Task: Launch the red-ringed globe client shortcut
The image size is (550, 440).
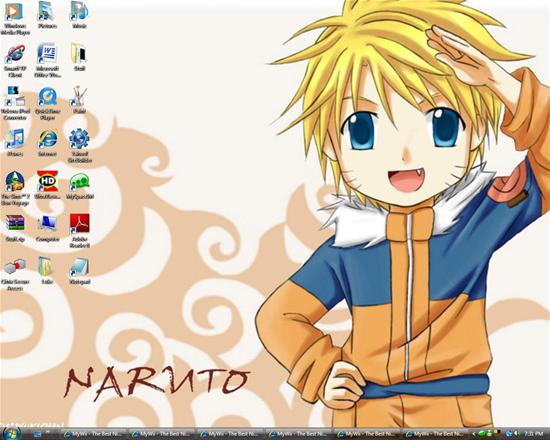Action: click(x=15, y=60)
